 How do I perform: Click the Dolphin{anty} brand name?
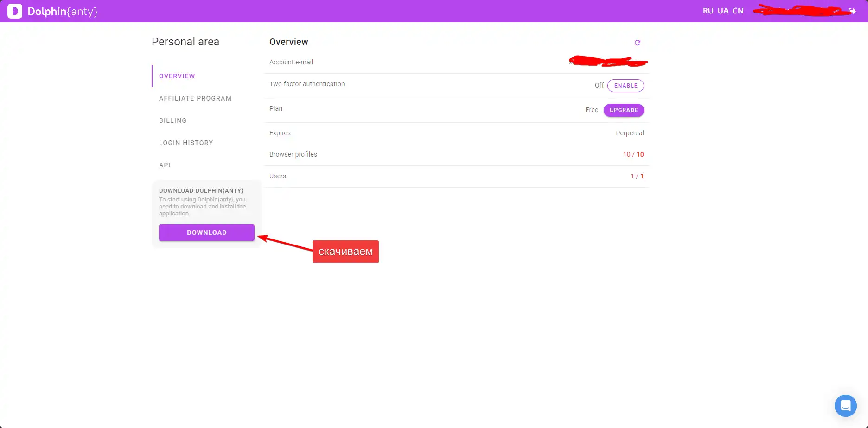(x=63, y=11)
